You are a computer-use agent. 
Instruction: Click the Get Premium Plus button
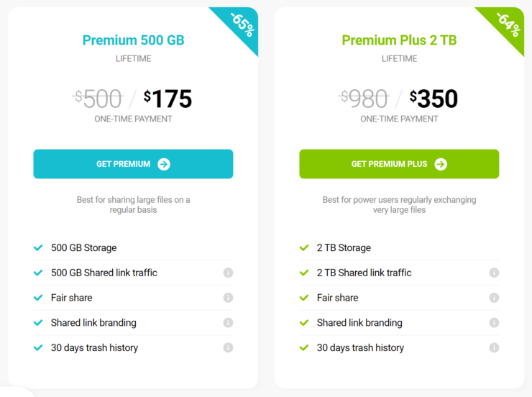click(399, 164)
